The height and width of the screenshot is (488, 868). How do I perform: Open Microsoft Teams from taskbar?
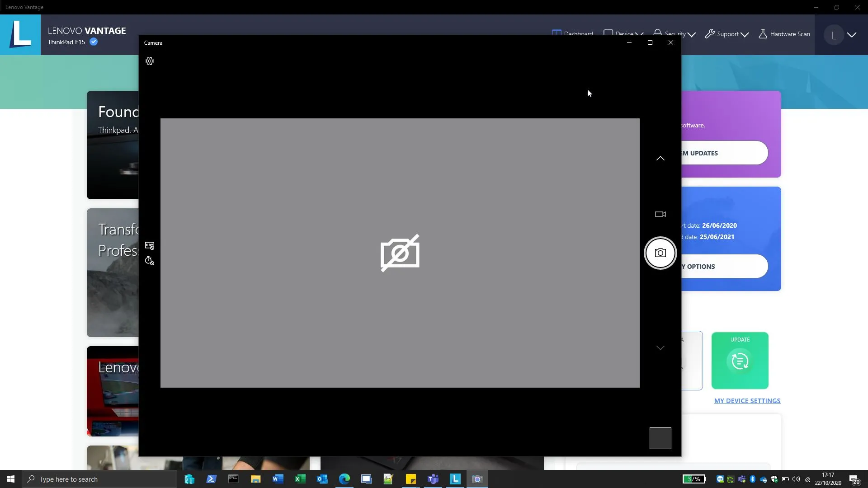433,479
